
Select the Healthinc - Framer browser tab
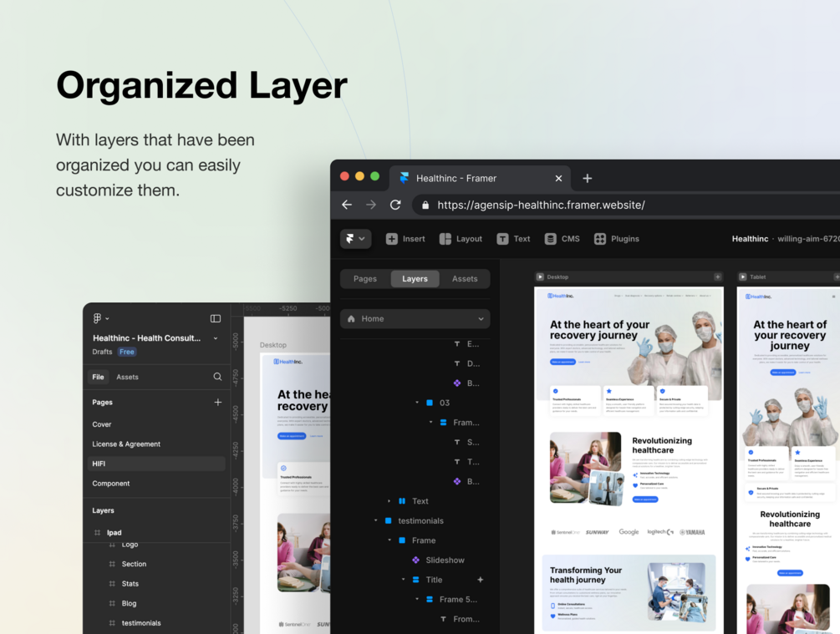pyautogui.click(x=480, y=178)
